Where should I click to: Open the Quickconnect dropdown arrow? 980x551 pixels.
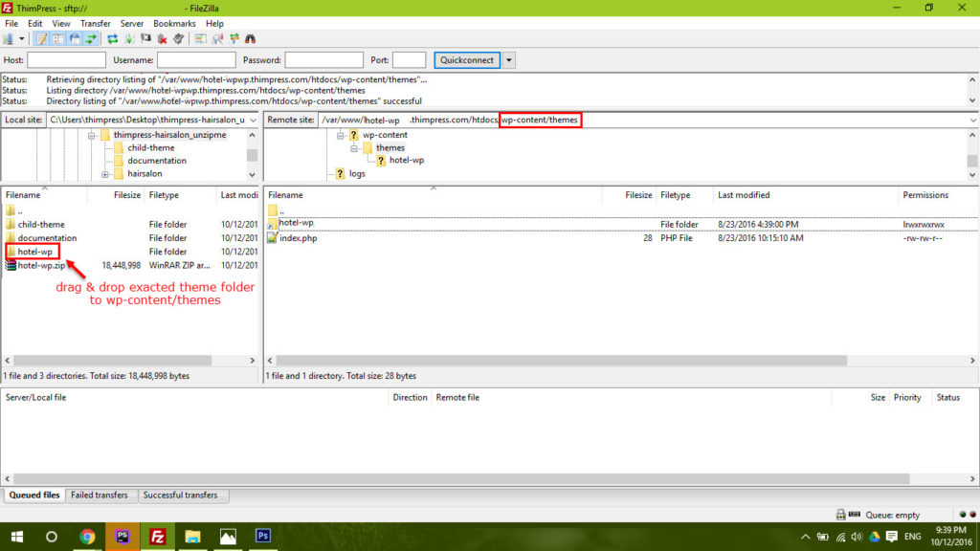coord(509,59)
